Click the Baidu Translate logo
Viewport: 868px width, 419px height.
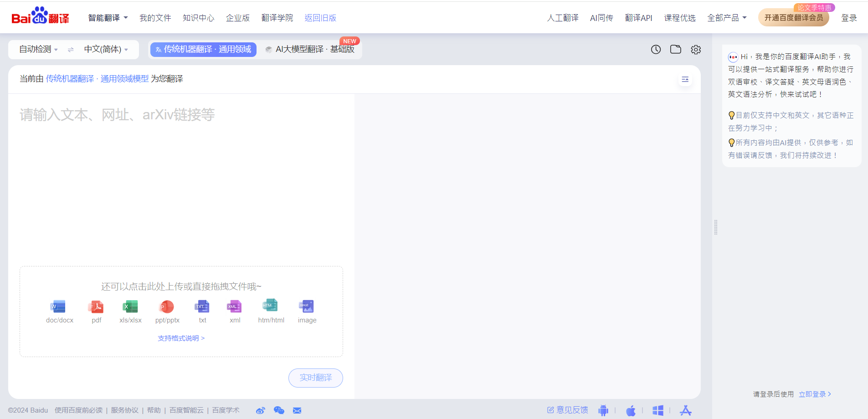[x=40, y=16]
